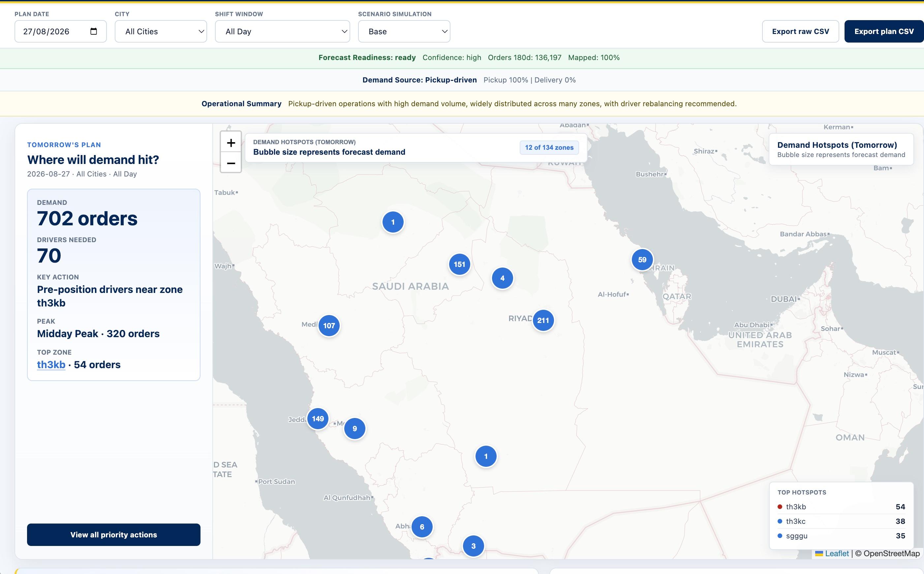Click the Drivers Needed value 70
The height and width of the screenshot is (574, 924).
pyautogui.click(x=49, y=255)
